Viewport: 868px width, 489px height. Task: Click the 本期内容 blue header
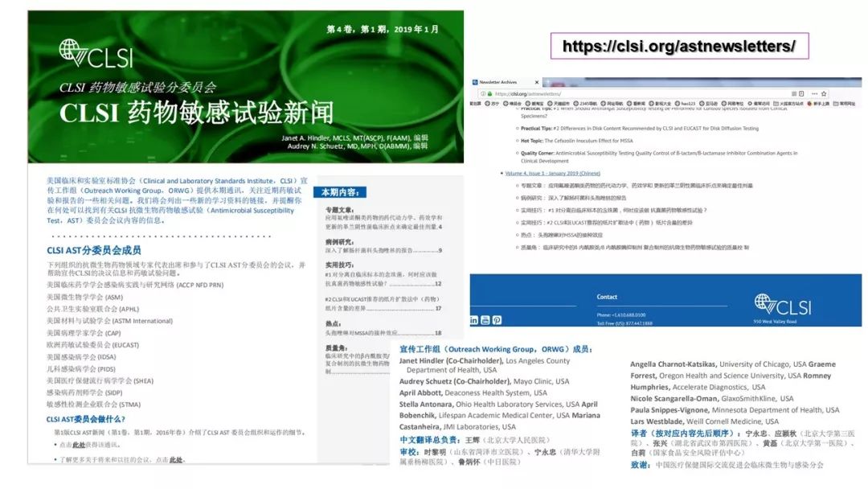tap(340, 192)
